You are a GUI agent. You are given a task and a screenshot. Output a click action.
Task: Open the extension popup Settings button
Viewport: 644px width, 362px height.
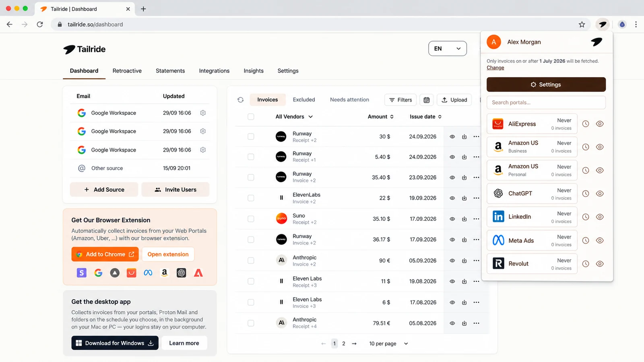click(x=546, y=84)
